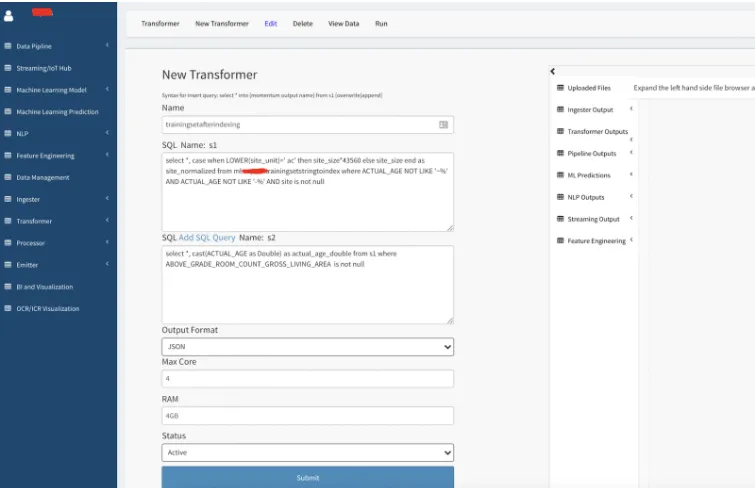Click into the Max Core field
Image resolution: width=755 pixels, height=488 pixels.
point(307,379)
